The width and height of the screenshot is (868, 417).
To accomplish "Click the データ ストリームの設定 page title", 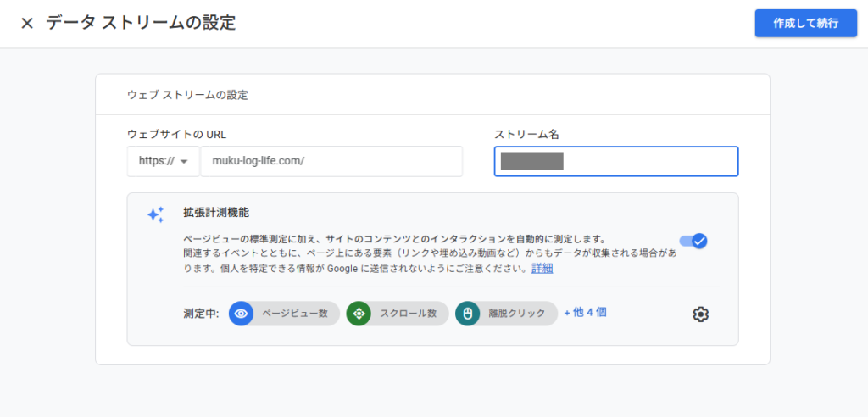I will click(x=141, y=24).
